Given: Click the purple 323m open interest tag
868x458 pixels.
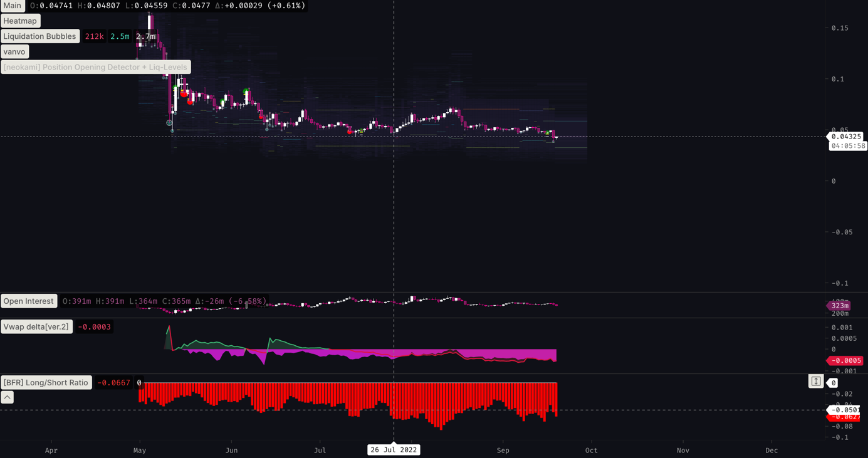Looking at the screenshot, I should (839, 306).
